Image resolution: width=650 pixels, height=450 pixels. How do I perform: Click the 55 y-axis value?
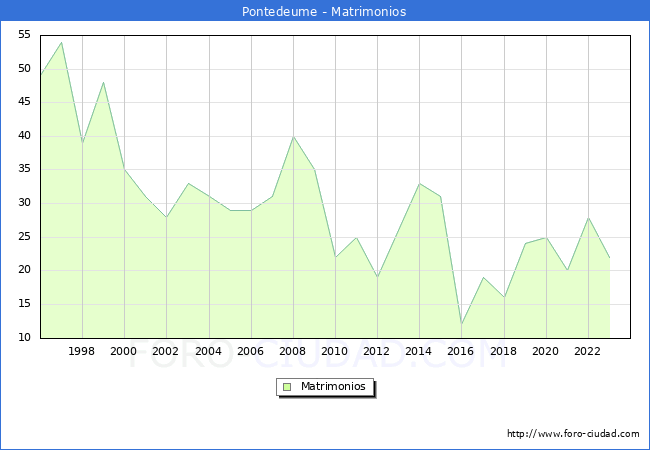(24, 35)
